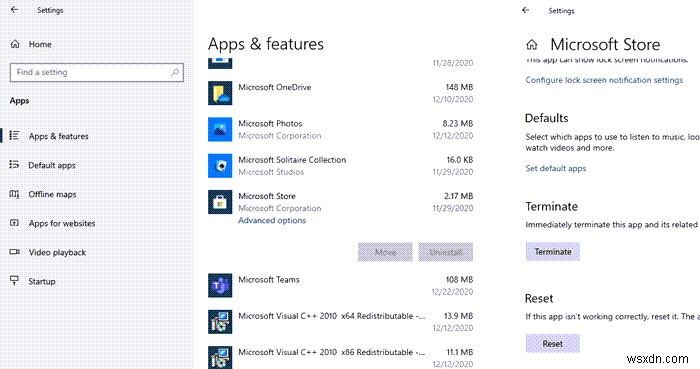Click the search magnifier in Find a setting
This screenshot has height=369, width=700.
[175, 72]
